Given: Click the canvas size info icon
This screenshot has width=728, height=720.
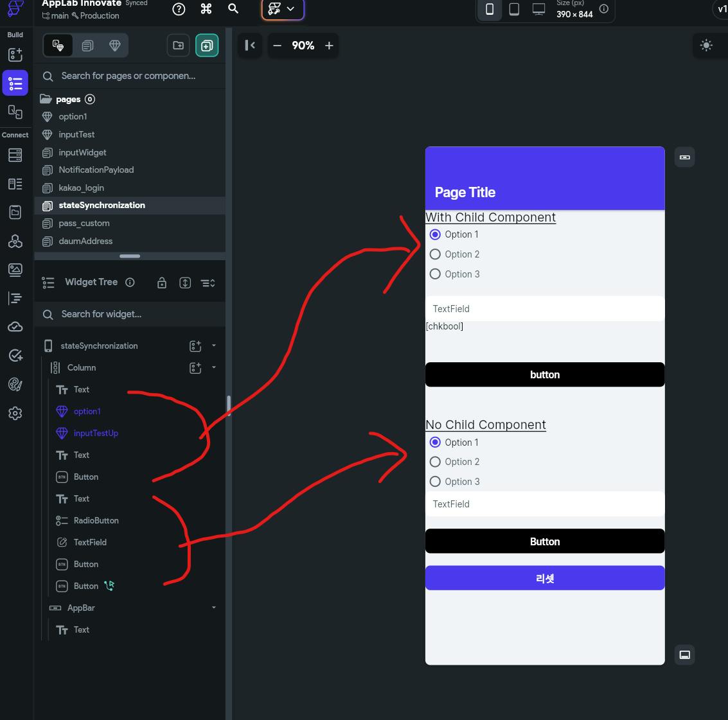Looking at the screenshot, I should pos(603,9).
